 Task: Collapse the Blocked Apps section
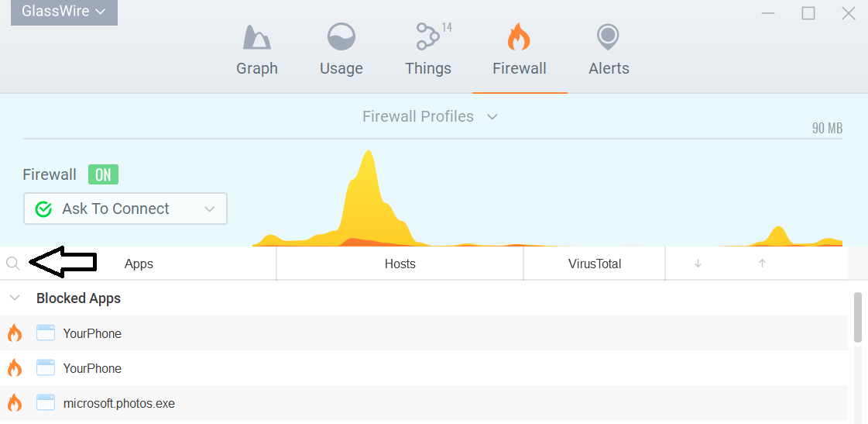15,298
